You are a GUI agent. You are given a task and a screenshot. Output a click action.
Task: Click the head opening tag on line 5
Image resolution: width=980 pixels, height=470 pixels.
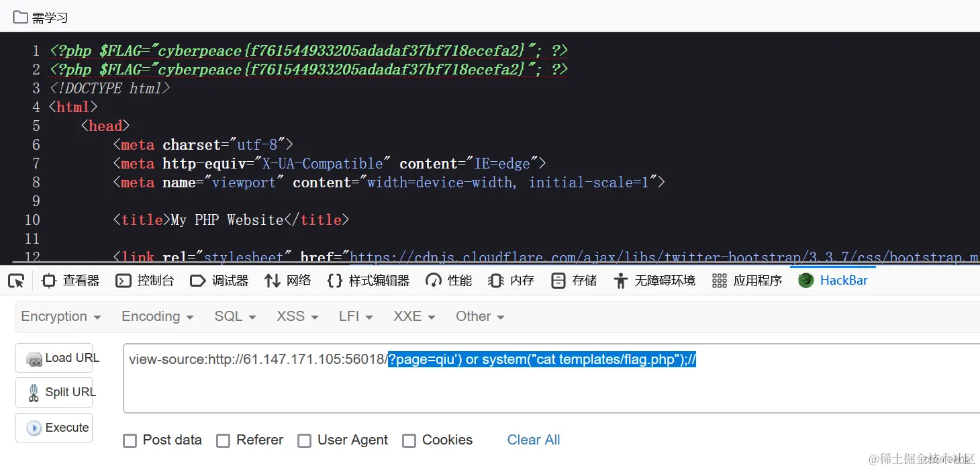(105, 126)
